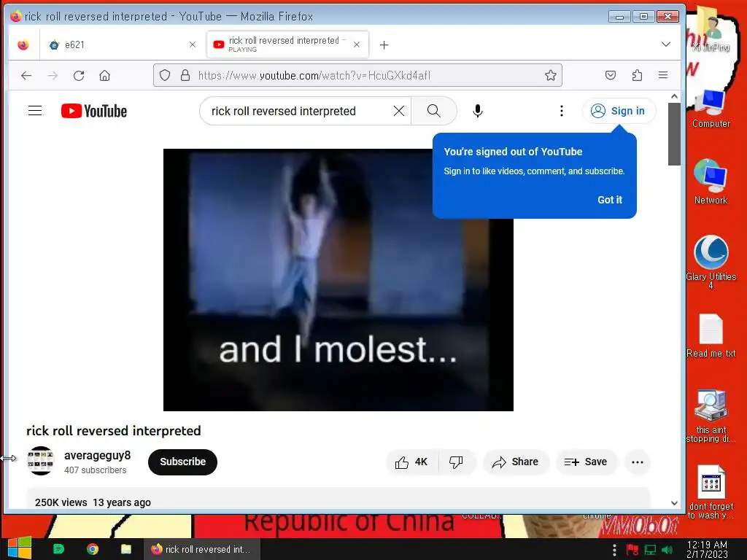Open the volume tray icon
The height and width of the screenshot is (560, 747).
coord(667,550)
